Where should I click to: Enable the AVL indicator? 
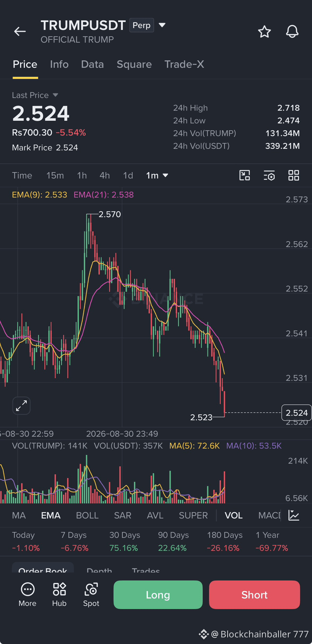pos(155,515)
